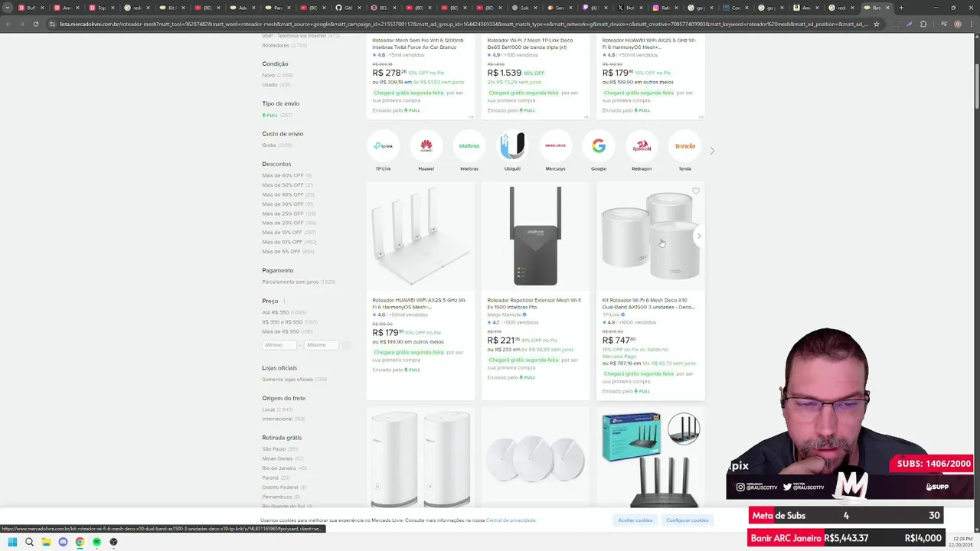Screen dimensions: 980x551
Task: Enter minimum price in Mínimo field
Action: (x=279, y=345)
